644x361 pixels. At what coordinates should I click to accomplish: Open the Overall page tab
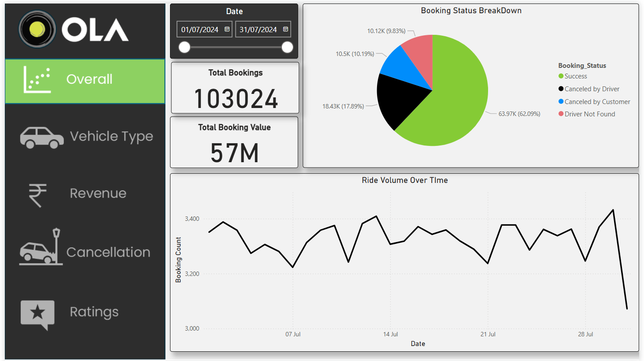[x=85, y=81]
